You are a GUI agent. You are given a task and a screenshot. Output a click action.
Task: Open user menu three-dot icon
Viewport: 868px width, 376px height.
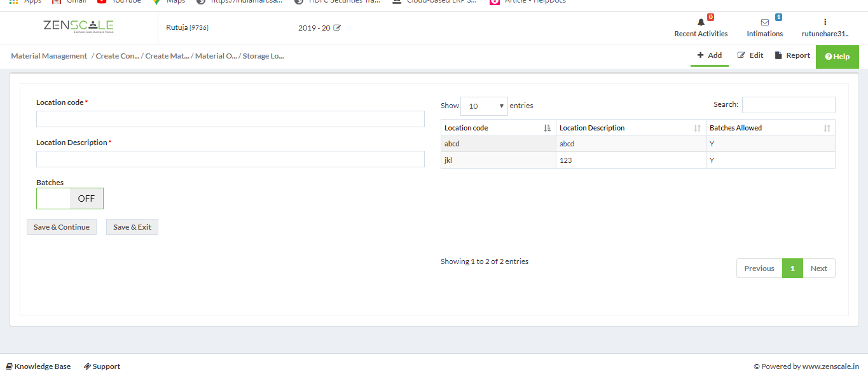825,22
